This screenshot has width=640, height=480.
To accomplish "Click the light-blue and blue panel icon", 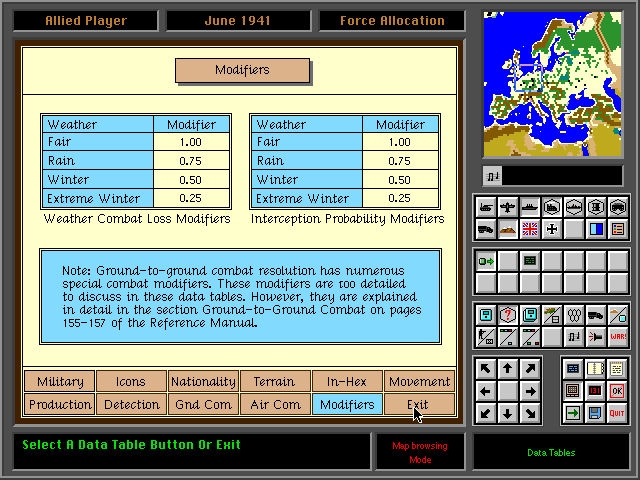I will pos(596,229).
